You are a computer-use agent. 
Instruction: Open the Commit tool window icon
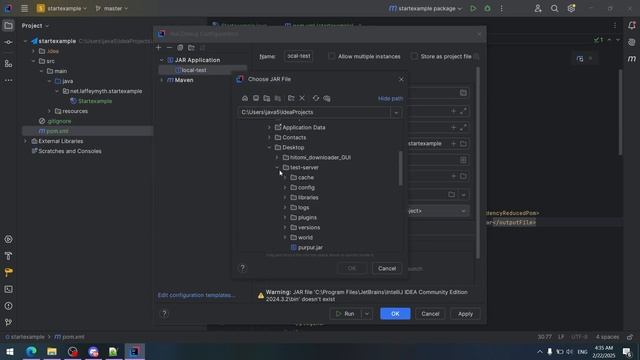pyautogui.click(x=8, y=42)
